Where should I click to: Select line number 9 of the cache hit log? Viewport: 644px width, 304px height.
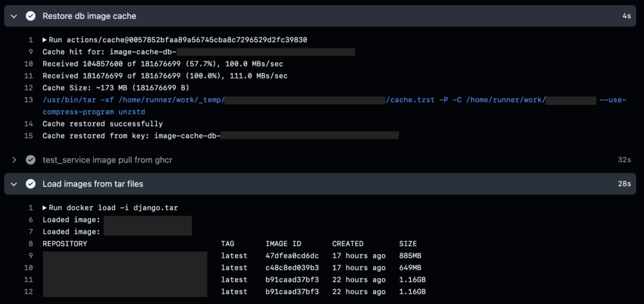click(x=30, y=52)
